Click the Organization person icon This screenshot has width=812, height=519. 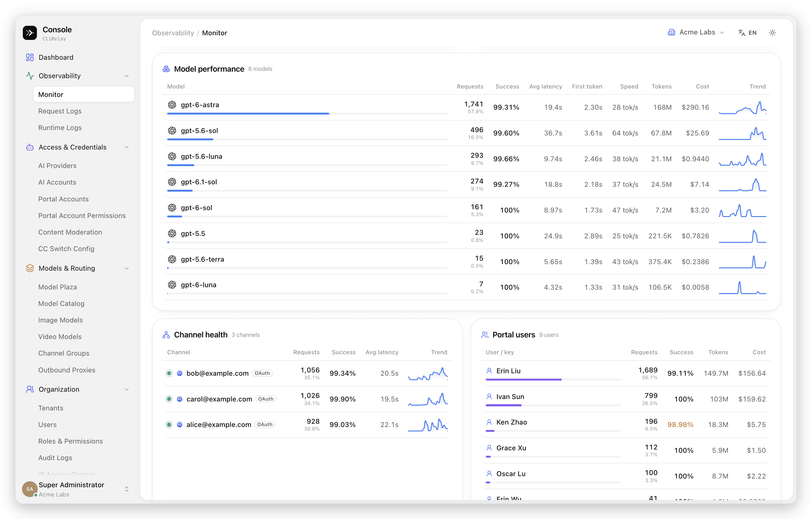point(30,389)
